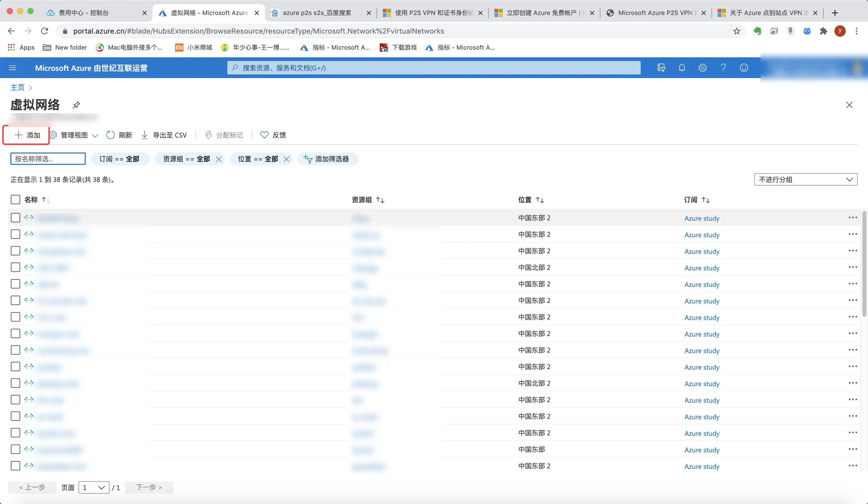Open the first row's Azure study subscription link
This screenshot has width=868, height=504.
702,218
